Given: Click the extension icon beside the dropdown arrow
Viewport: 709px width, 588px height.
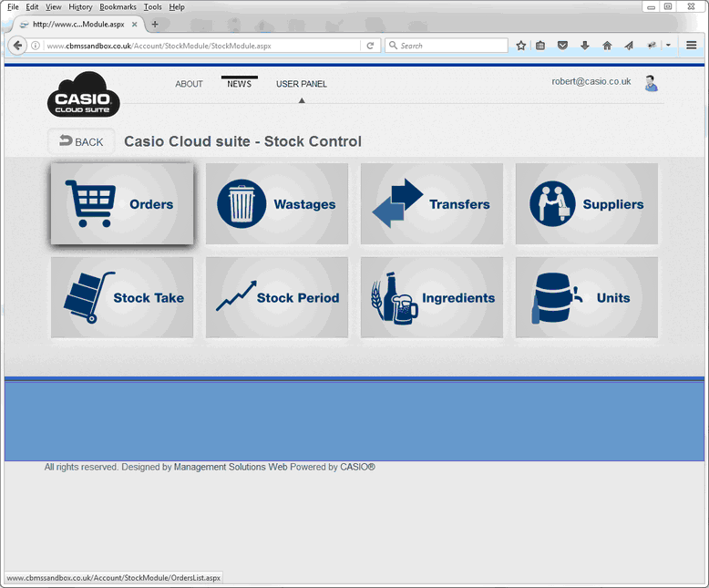Looking at the screenshot, I should pos(652,46).
